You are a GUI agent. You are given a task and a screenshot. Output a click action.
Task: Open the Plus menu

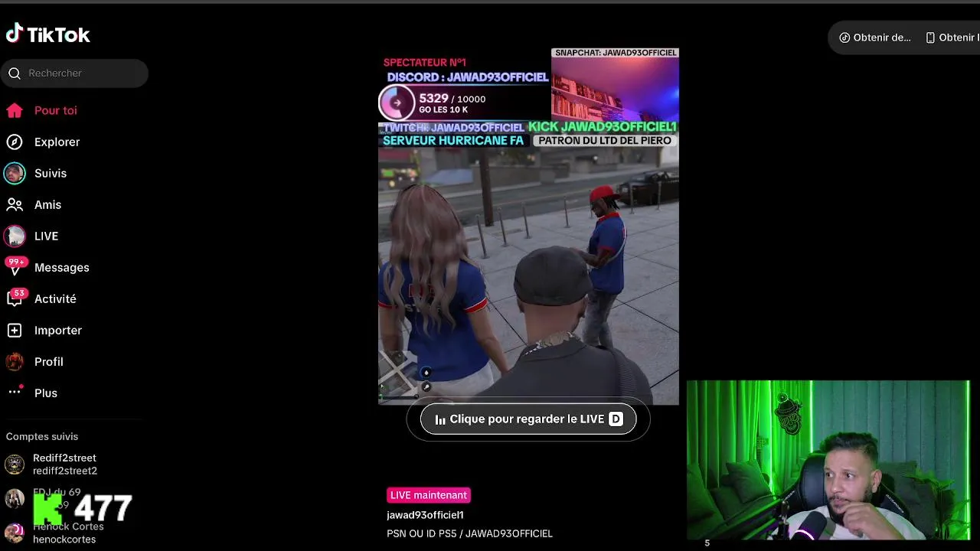(x=46, y=393)
